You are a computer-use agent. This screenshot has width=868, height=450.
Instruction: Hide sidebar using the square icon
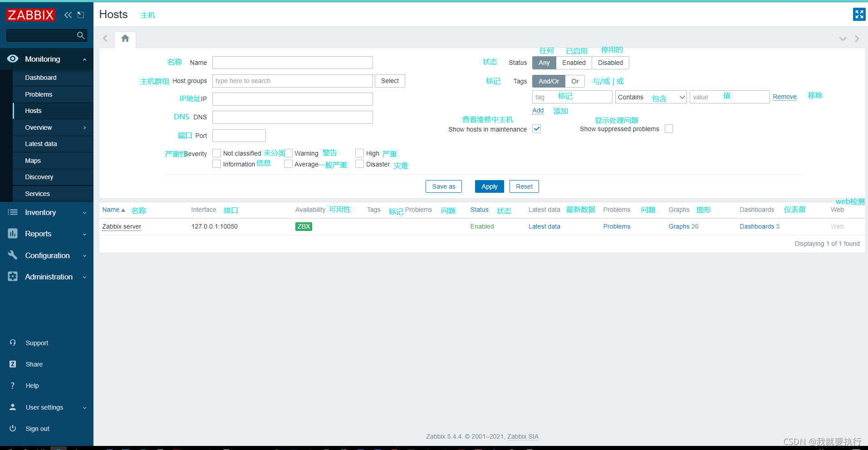click(x=81, y=15)
